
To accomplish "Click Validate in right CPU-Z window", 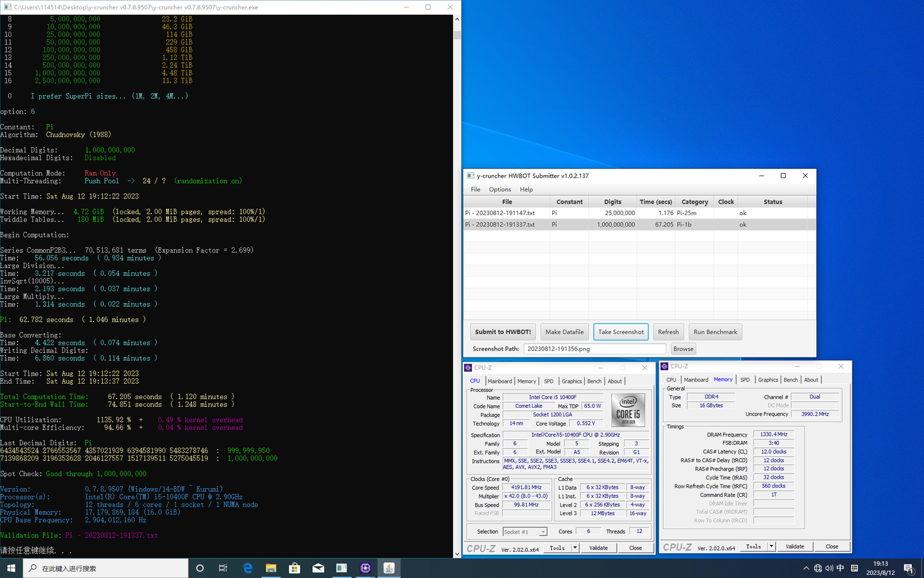I will point(795,546).
